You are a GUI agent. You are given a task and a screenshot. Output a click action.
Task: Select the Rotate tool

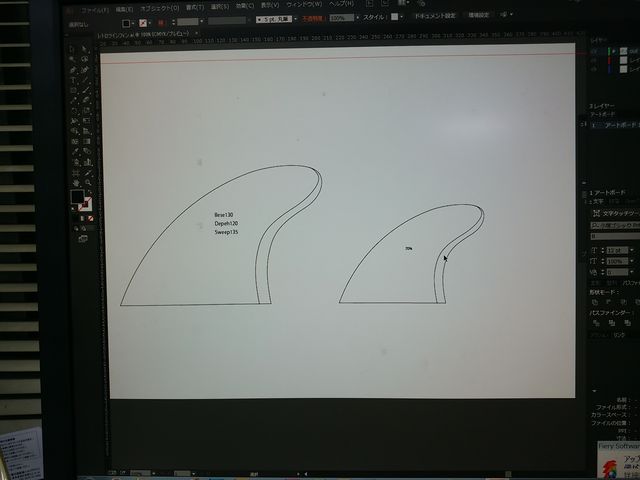click(74, 111)
